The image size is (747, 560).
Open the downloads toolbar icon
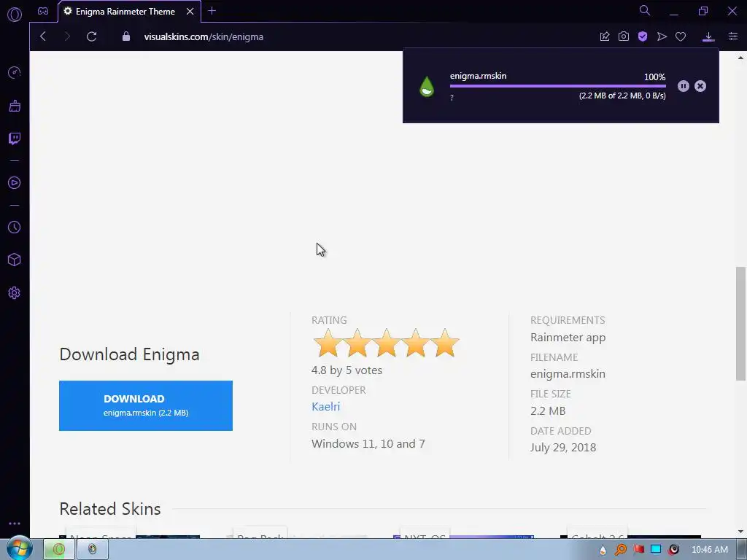708,36
